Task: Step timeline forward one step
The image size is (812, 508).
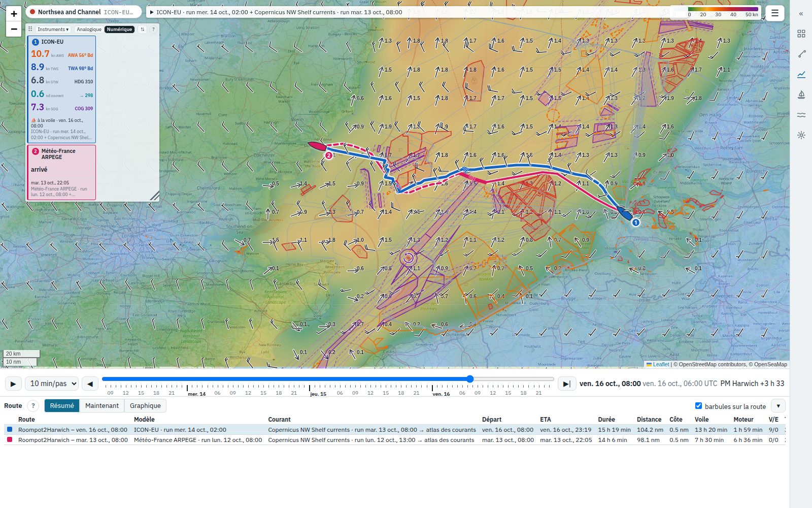Action: click(566, 384)
